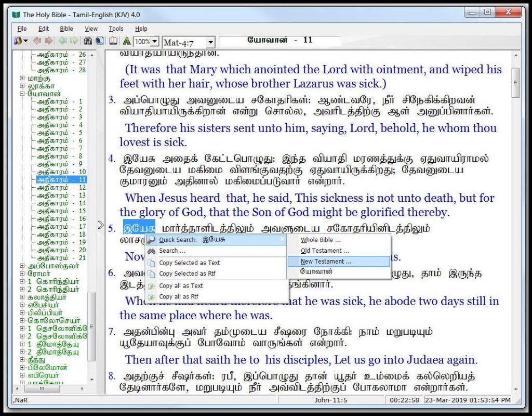Click the verse pane vertical scrollbar thumb
Image resolution: width=532 pixels, height=416 pixels.
click(515, 83)
